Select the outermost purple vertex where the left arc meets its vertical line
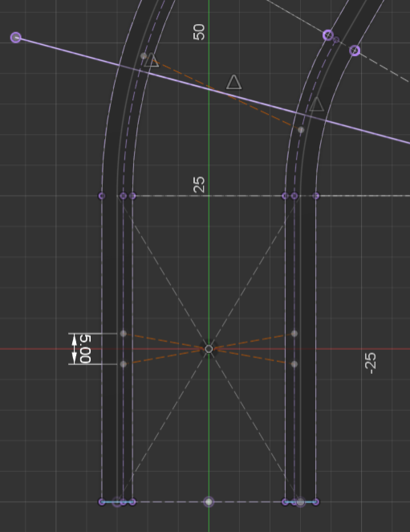Screen dimensions: 410x532 click(102, 196)
